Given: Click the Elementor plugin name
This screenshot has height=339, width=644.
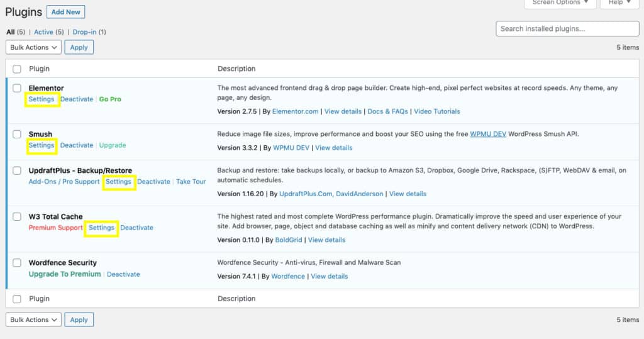Looking at the screenshot, I should pos(46,88).
